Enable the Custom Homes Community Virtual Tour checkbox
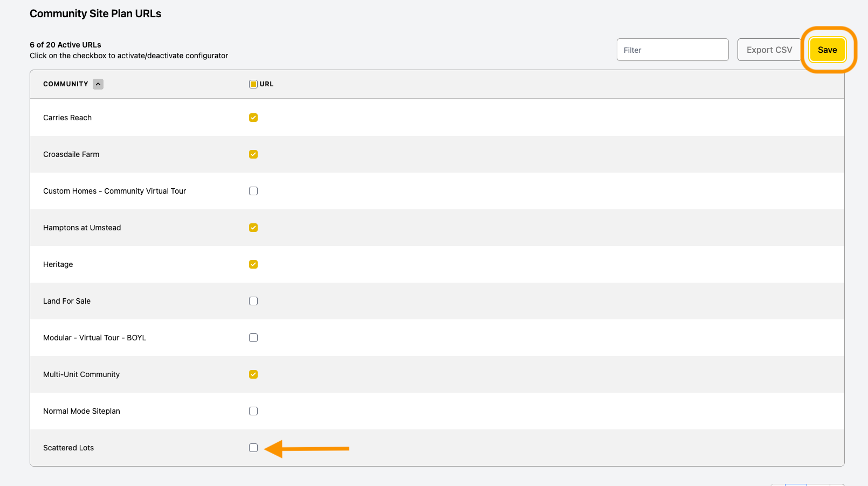The image size is (868, 486). (x=253, y=191)
